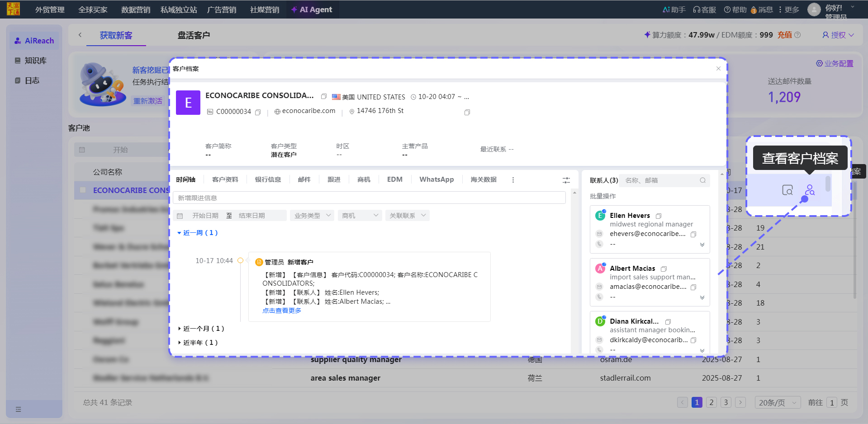Copy the company name ECONOCARIBE CONSOLIDA...

[x=323, y=96]
